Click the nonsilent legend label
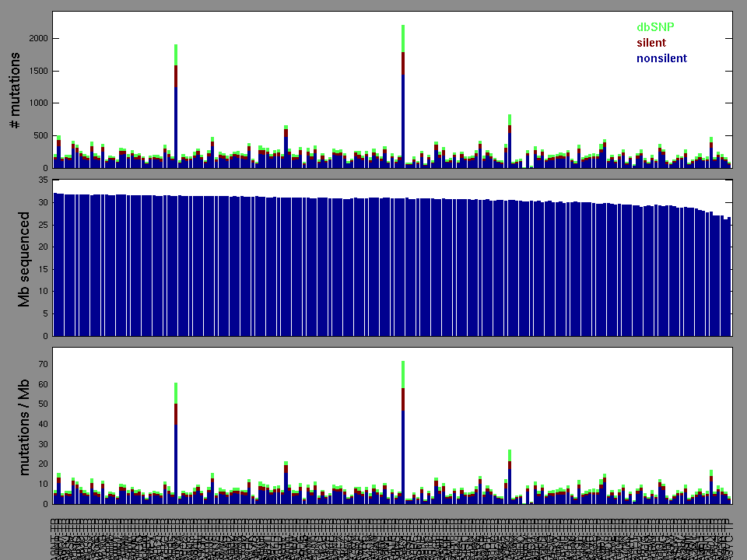Viewport: 747px width, 560px height. pyautogui.click(x=661, y=58)
